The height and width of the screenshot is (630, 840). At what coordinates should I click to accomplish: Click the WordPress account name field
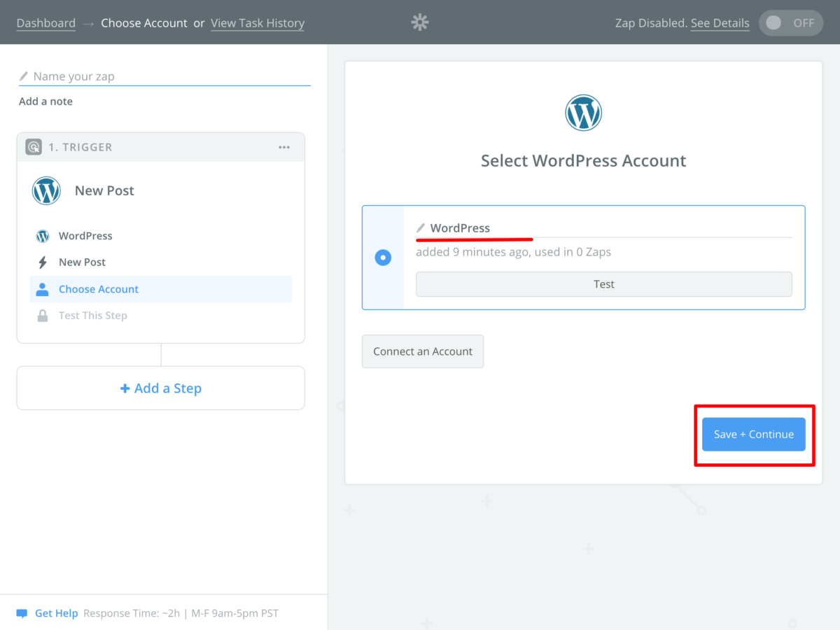(604, 228)
